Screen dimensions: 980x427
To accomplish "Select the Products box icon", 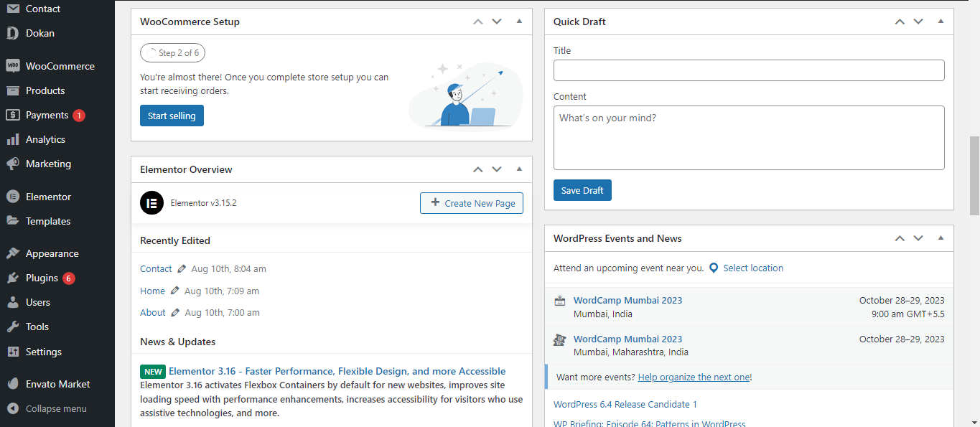I will [13, 90].
